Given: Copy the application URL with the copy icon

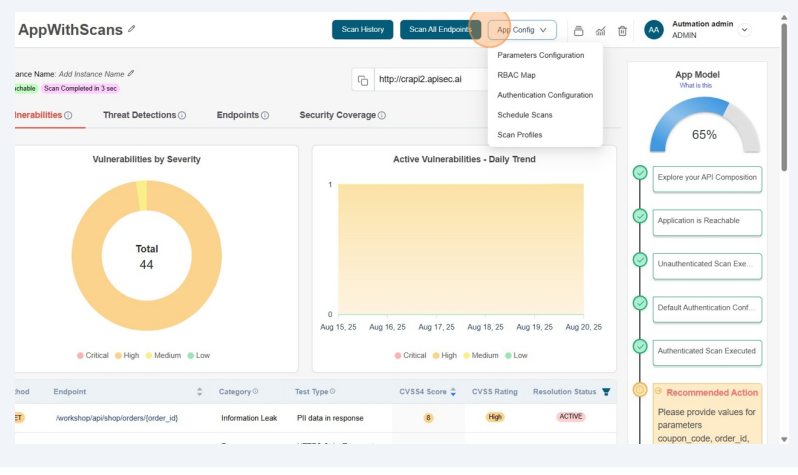Looking at the screenshot, I should pyautogui.click(x=363, y=80).
